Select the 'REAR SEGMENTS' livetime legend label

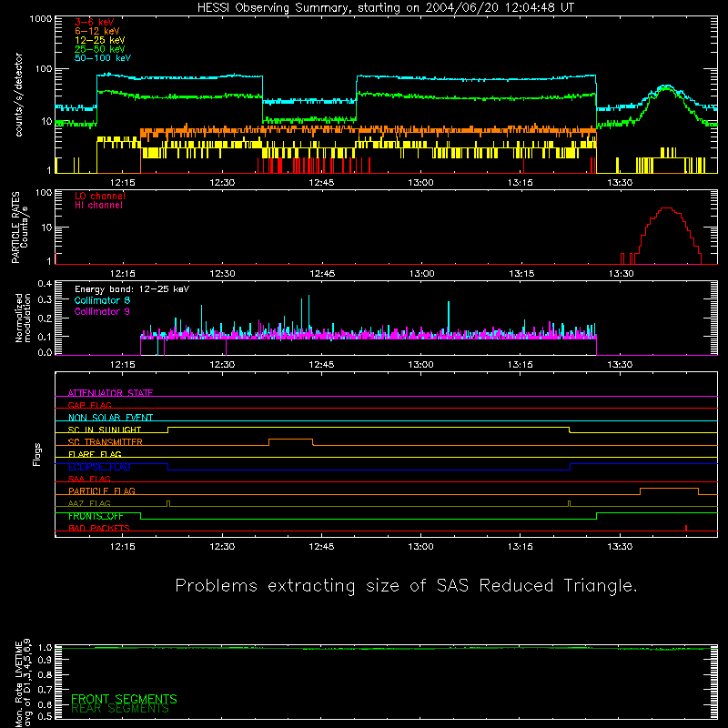[x=120, y=709]
